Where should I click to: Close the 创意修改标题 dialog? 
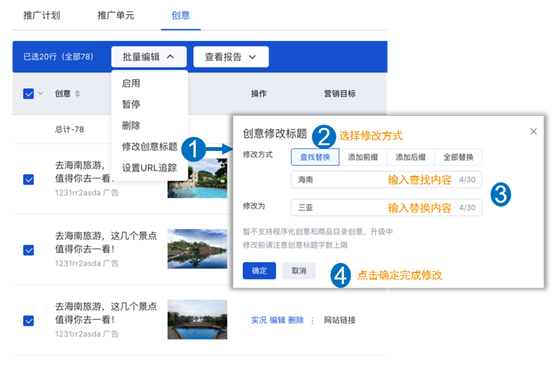point(534,131)
